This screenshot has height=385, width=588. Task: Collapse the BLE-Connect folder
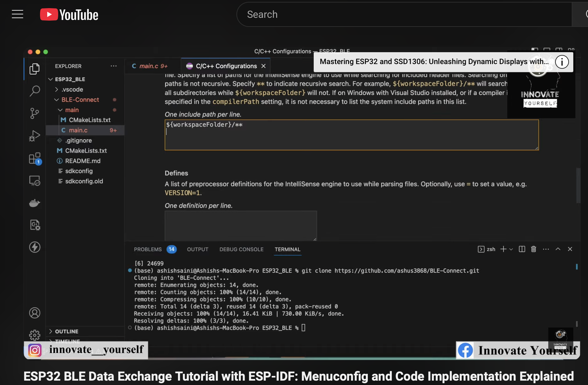coord(57,100)
